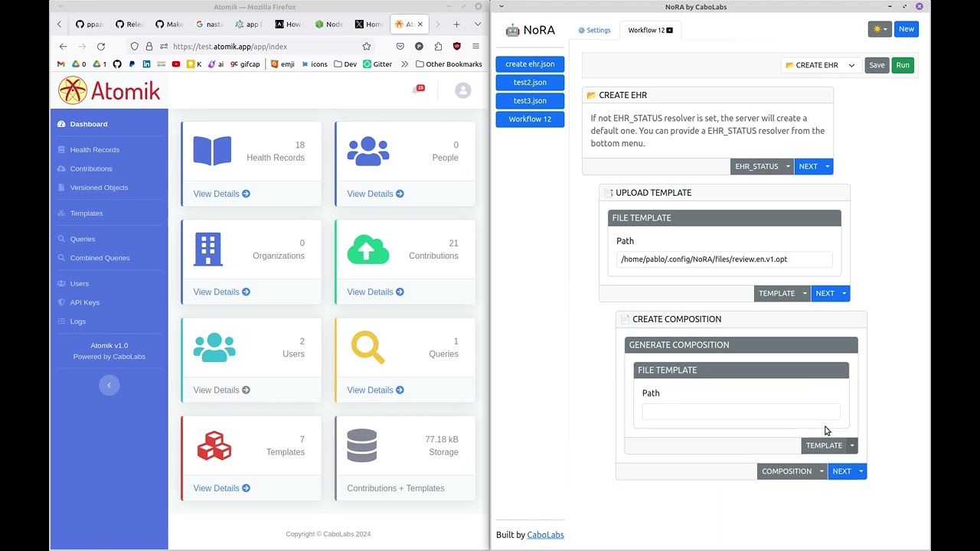List all Firefox tabs with the chevron
980x551 pixels.
click(x=477, y=24)
